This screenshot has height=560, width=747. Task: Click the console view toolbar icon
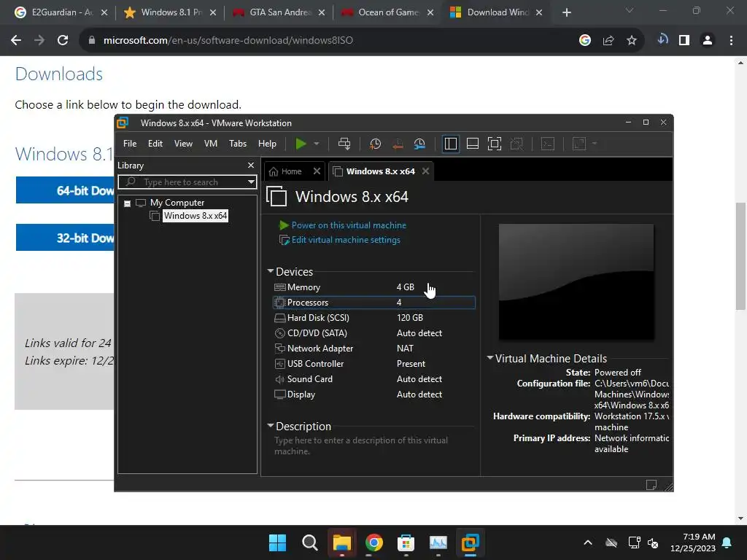tap(548, 144)
